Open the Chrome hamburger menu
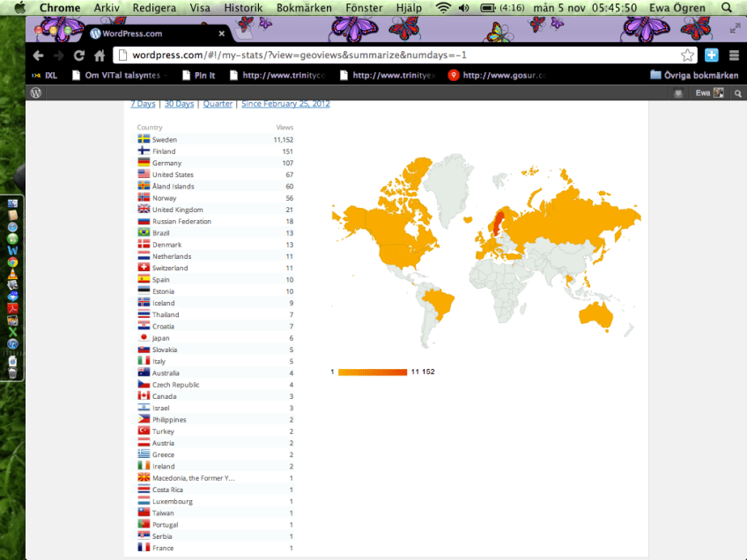The width and height of the screenshot is (747, 560). coord(734,55)
